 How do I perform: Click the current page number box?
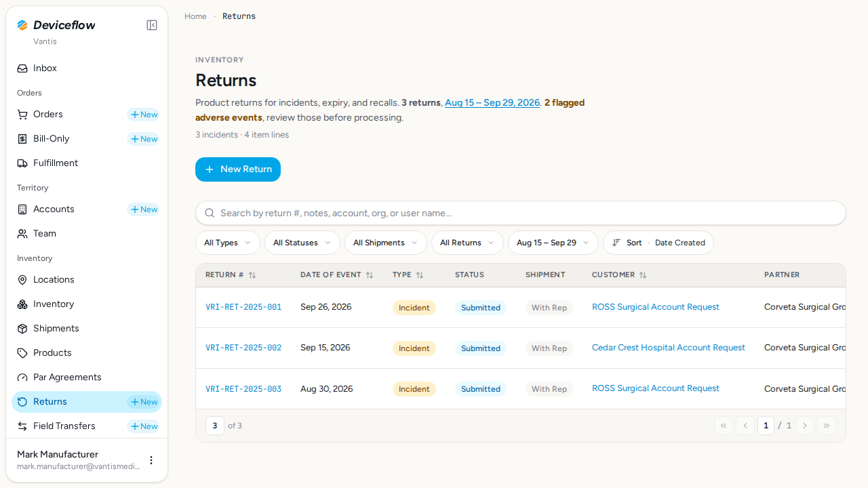click(x=766, y=426)
